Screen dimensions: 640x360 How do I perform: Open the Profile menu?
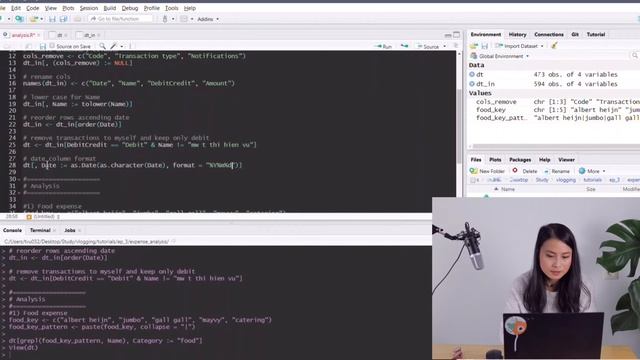151,8
